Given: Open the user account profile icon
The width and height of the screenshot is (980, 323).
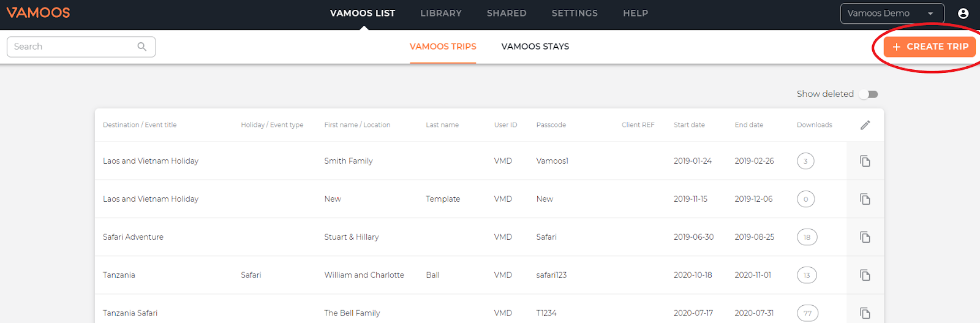Looking at the screenshot, I should 963,13.
